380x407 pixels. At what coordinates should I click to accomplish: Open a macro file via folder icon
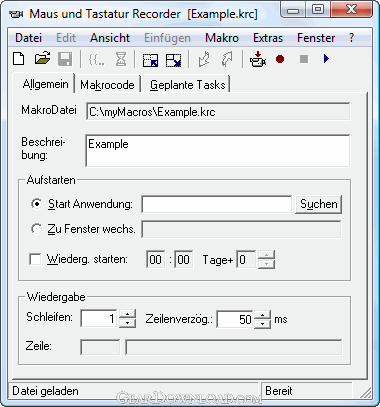point(42,59)
